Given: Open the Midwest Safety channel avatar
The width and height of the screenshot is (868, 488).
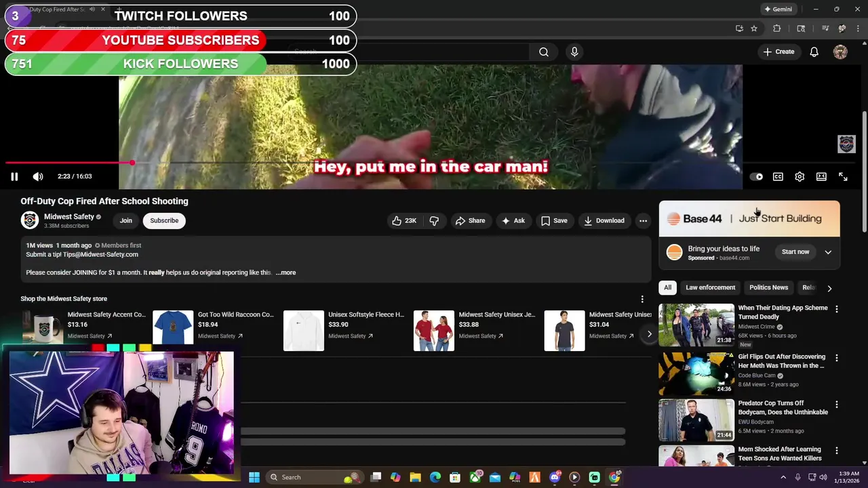Looking at the screenshot, I should point(30,220).
